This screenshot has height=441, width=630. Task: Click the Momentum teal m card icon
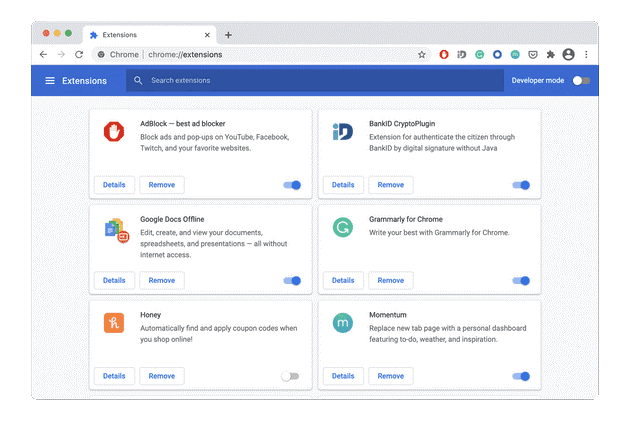tap(343, 323)
